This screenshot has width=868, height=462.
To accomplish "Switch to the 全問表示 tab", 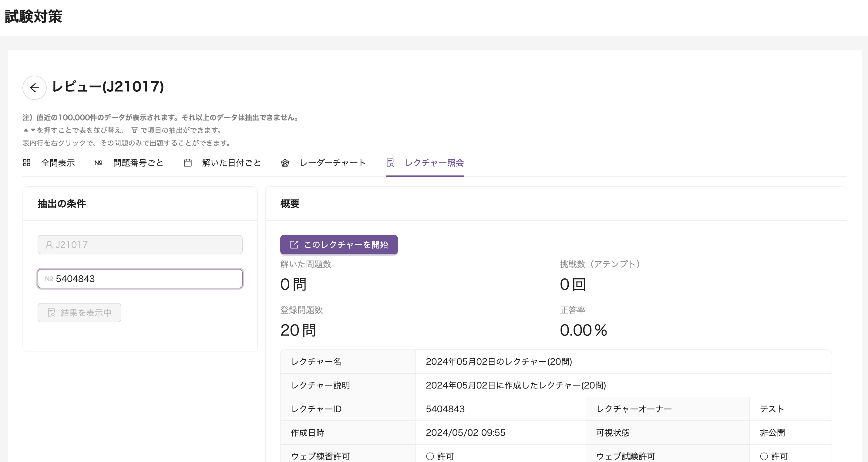I will pos(58,163).
